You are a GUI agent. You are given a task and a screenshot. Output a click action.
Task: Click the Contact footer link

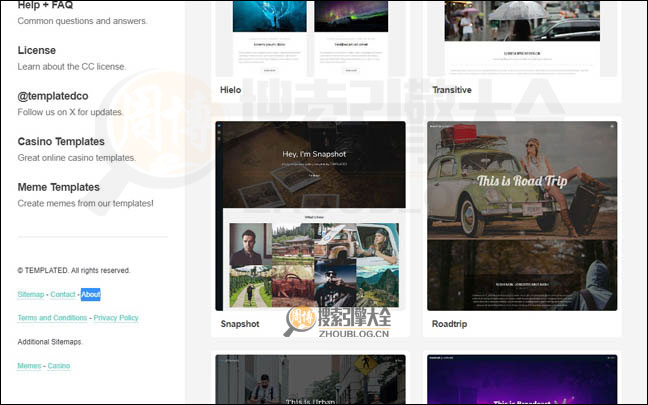pyautogui.click(x=63, y=295)
